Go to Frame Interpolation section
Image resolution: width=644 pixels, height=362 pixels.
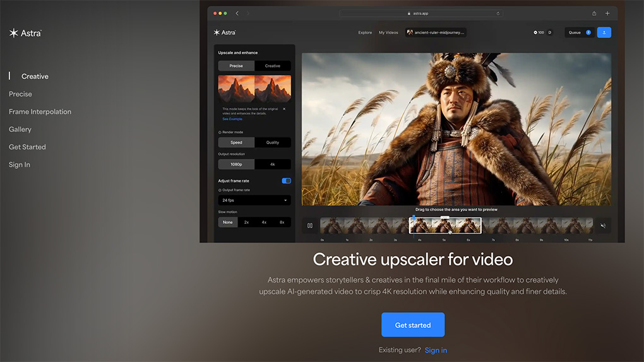tap(40, 112)
